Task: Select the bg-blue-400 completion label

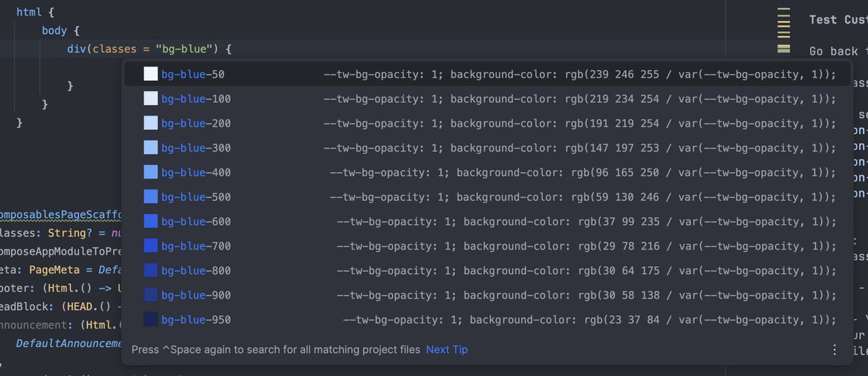Action: [196, 172]
